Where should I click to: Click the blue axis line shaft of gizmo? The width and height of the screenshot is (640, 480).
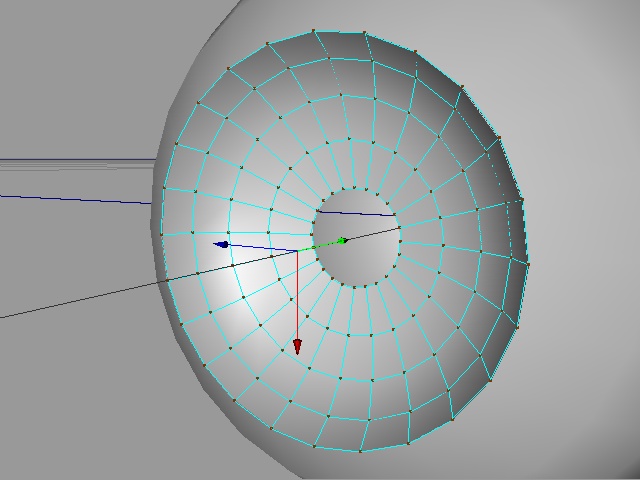point(262,247)
